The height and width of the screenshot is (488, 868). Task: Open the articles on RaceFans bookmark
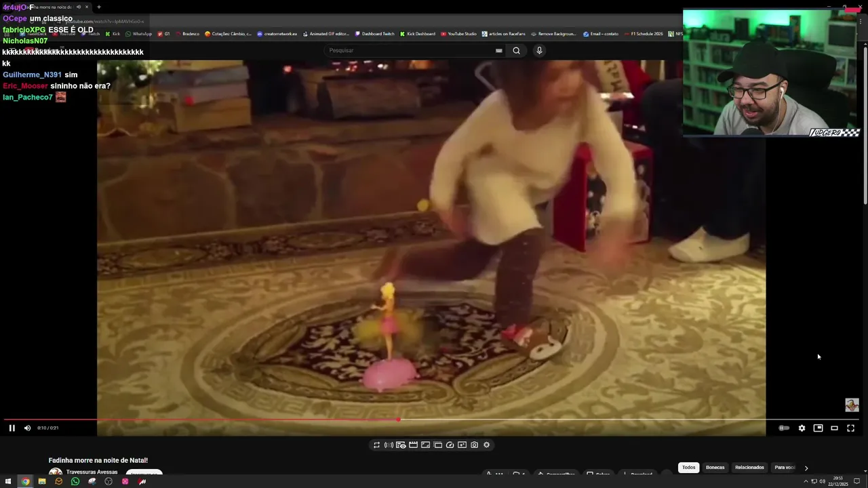pos(504,34)
